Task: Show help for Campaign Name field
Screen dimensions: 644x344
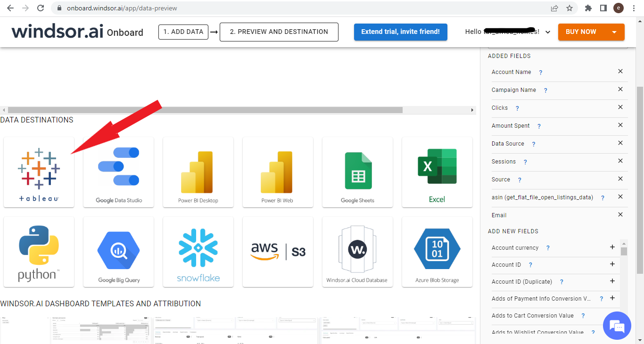Action: 545,90
